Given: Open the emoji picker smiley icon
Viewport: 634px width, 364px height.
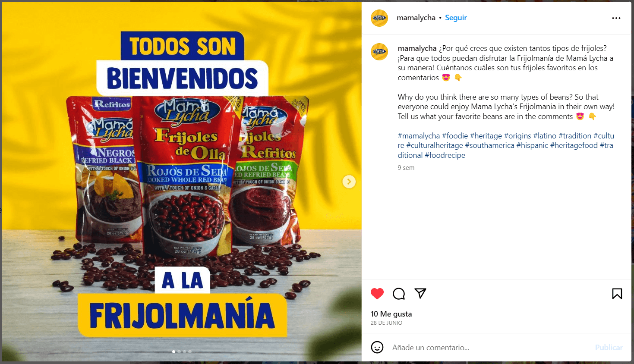Looking at the screenshot, I should [x=377, y=347].
